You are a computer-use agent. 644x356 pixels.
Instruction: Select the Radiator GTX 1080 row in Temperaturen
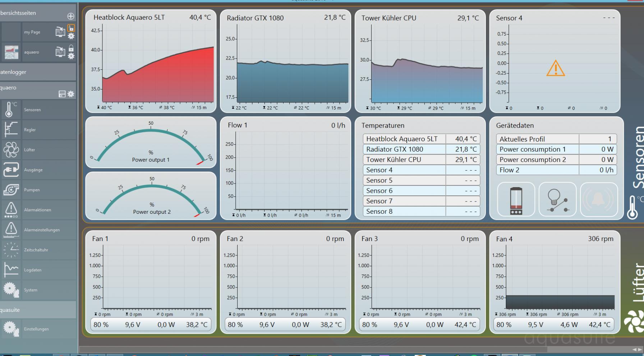tap(422, 149)
